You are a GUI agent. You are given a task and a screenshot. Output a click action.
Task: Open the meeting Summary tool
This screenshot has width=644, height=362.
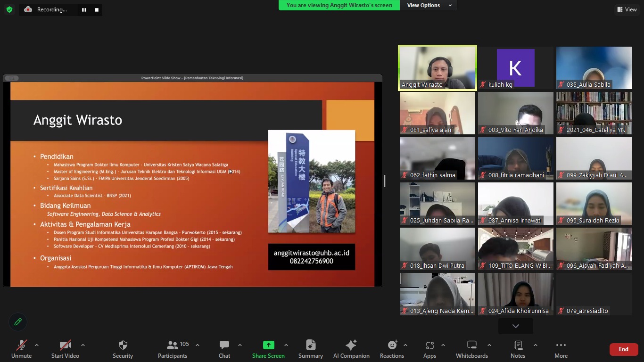311,349
